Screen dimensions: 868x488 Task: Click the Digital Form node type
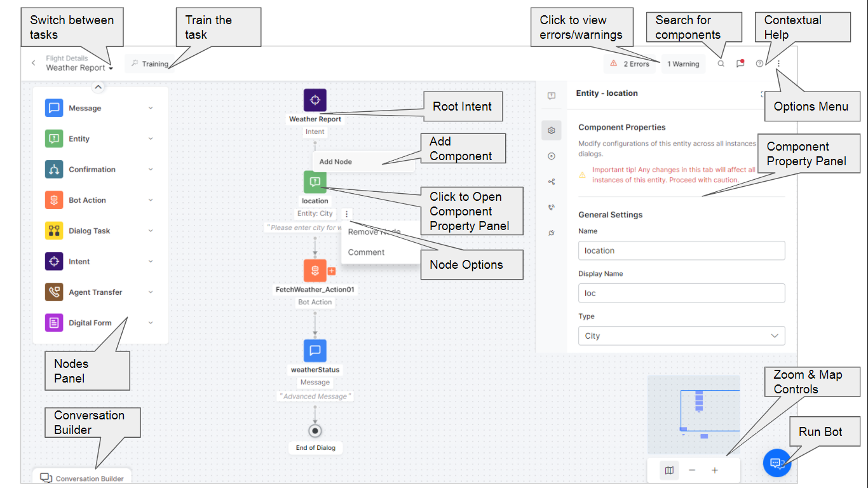[54, 322]
